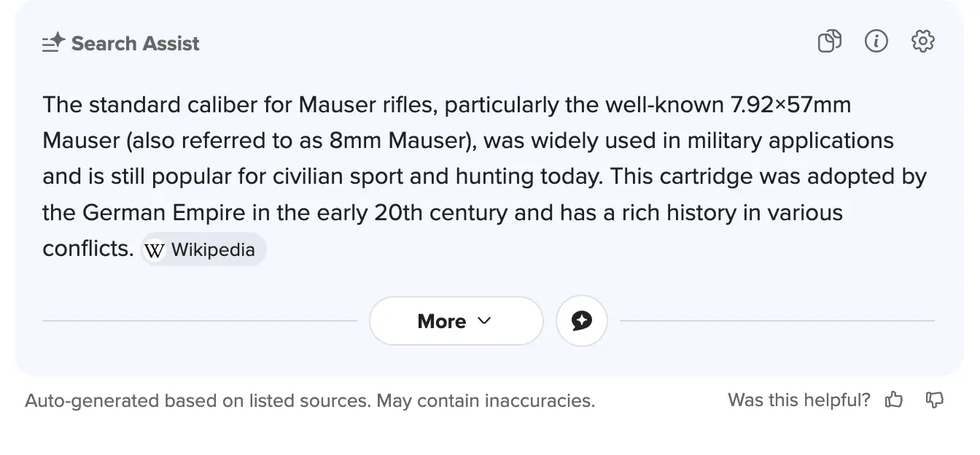This screenshot has height=455, width=980.
Task: Open the Wikipedia source link
Action: click(212, 250)
